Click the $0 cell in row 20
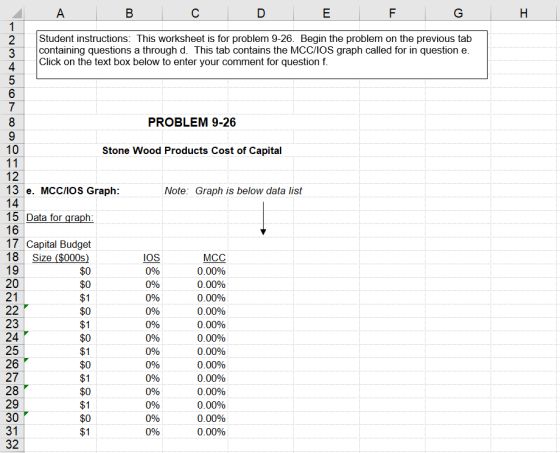Screen dimensions: 560x453 click(x=60, y=284)
